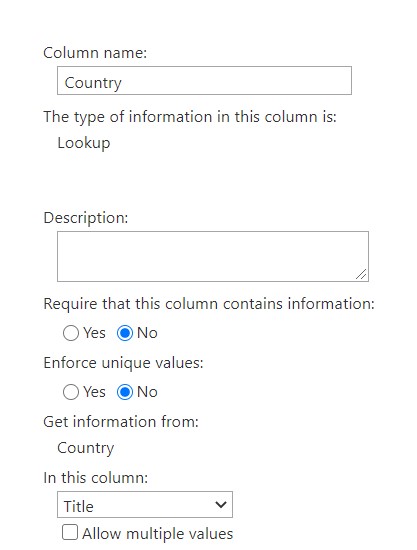Click the Allow multiple values label text
The width and height of the screenshot is (417, 550).
click(157, 534)
